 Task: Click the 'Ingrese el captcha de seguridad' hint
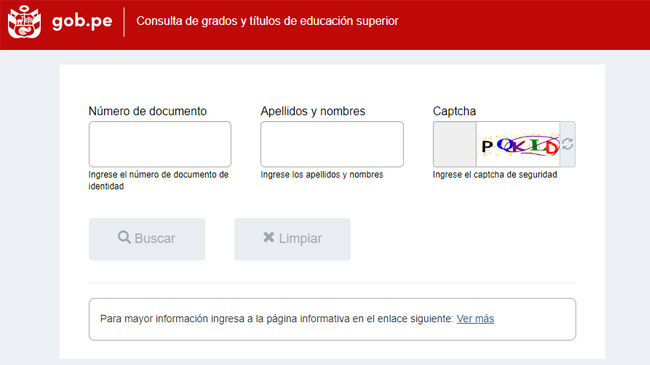pyautogui.click(x=495, y=175)
